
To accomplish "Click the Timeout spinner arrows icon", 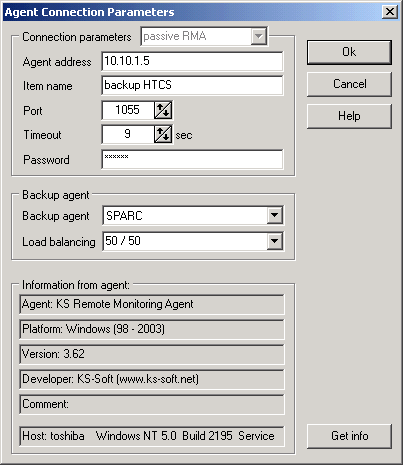I will click(x=163, y=134).
